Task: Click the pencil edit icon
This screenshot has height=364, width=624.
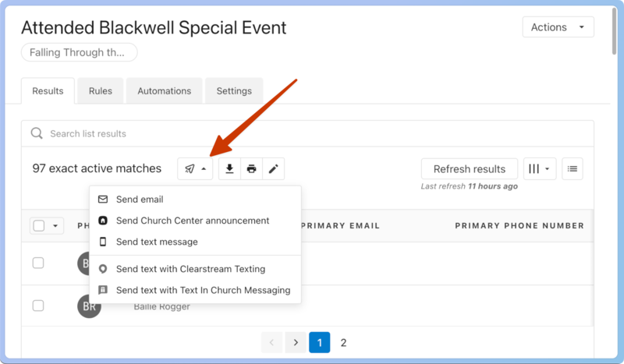Action: click(x=273, y=168)
